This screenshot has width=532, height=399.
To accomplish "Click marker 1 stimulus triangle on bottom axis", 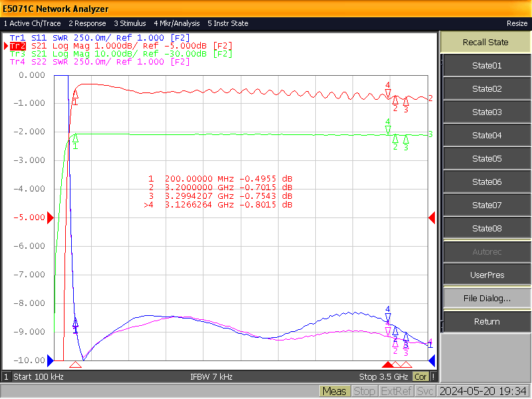I will 75,364.
